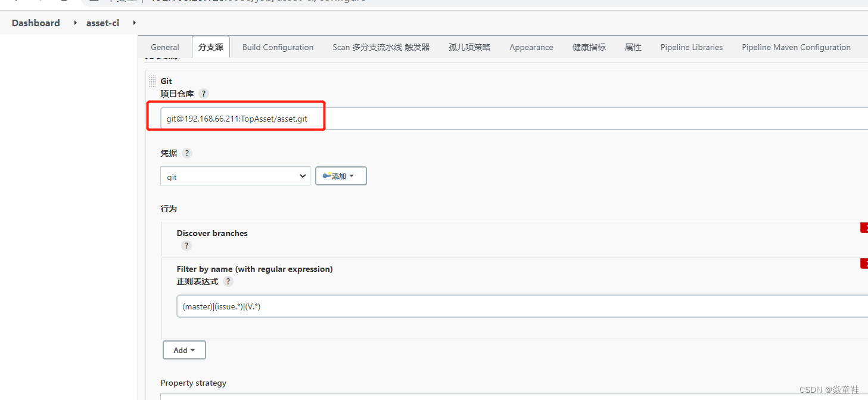Expand the 添加 credentials dropdown
The width and height of the screenshot is (868, 400).
(340, 176)
